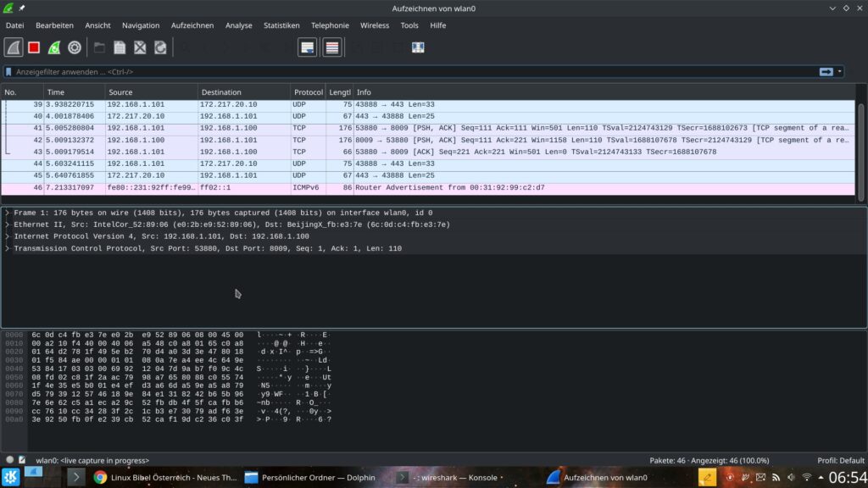Toggle packet list colorization
The height and width of the screenshot is (488, 868).
332,47
